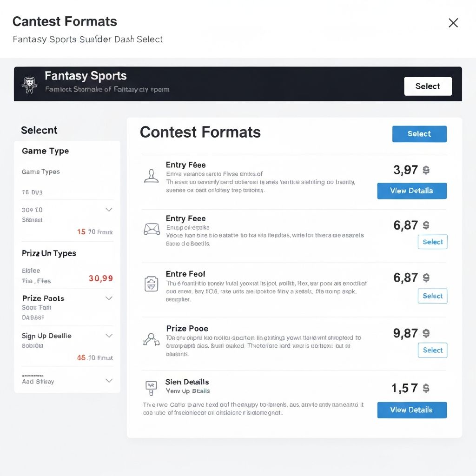476x476 pixels.
Task: Expand the Sign Up Deallie section
Action: (x=109, y=335)
